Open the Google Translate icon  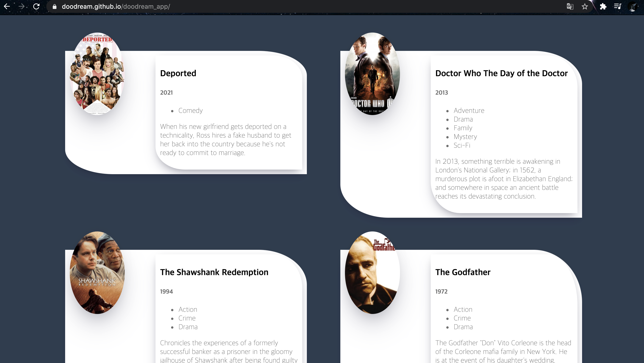pos(570,6)
